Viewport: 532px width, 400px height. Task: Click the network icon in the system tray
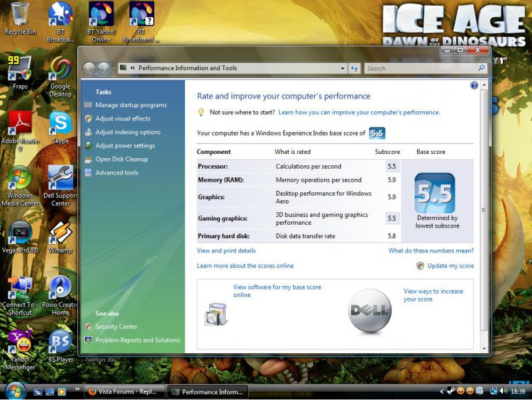(x=494, y=391)
